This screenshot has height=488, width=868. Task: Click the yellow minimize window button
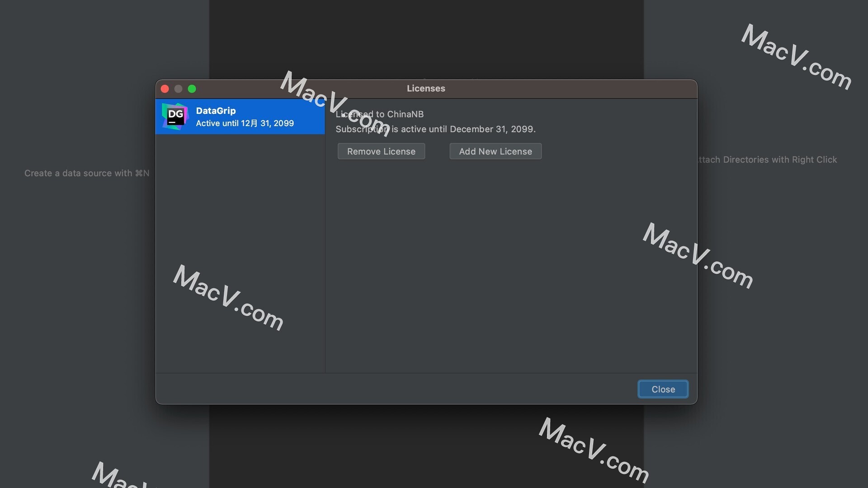coord(178,89)
